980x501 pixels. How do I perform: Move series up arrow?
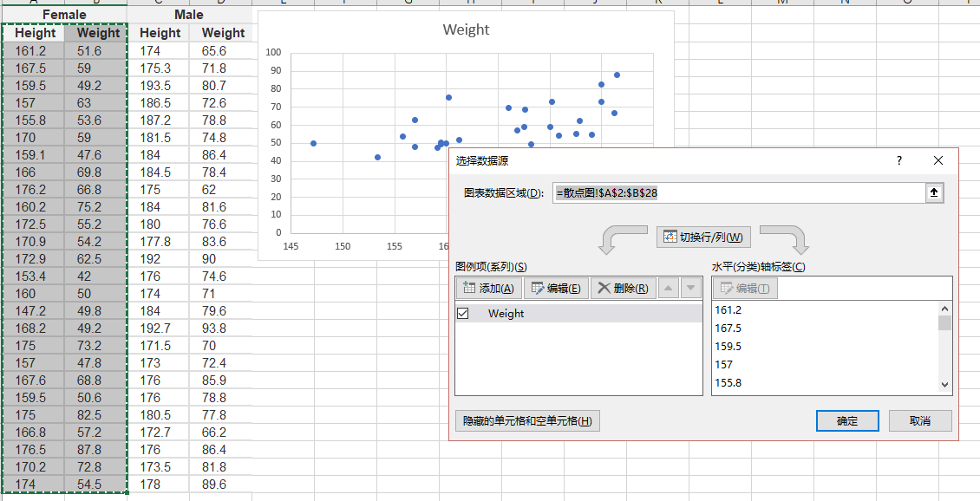click(669, 288)
